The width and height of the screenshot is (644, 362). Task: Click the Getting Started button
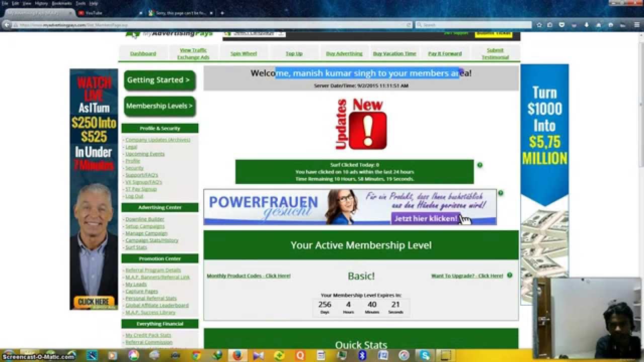click(x=159, y=80)
